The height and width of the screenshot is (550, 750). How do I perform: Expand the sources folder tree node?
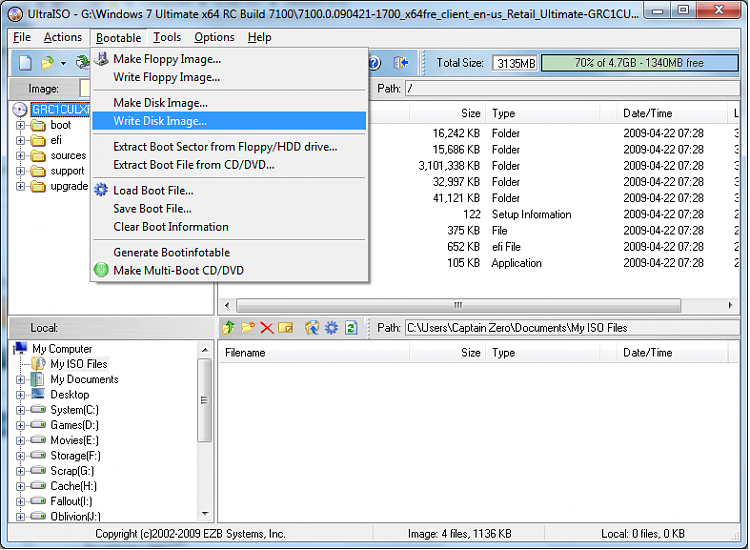(21, 156)
